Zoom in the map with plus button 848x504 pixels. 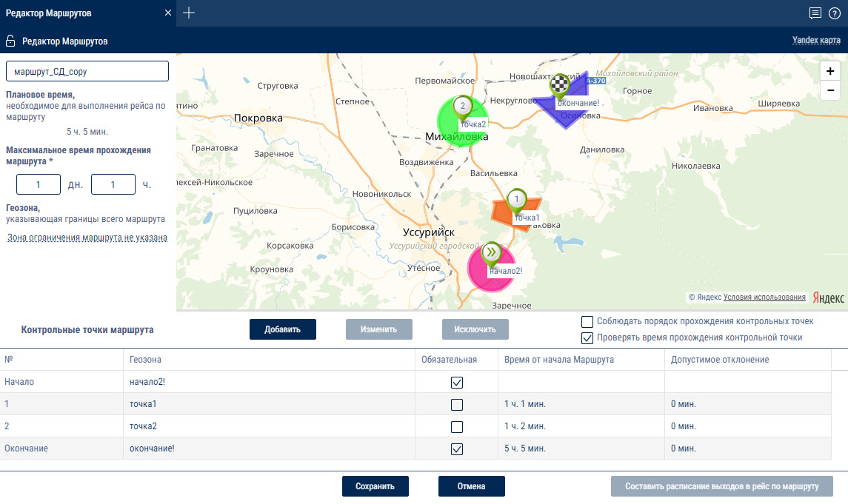[830, 71]
